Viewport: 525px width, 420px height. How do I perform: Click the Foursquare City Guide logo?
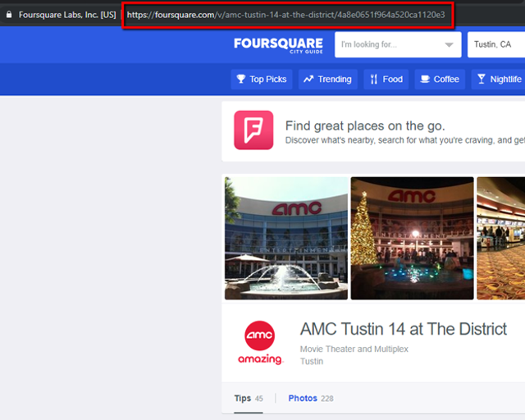point(278,45)
